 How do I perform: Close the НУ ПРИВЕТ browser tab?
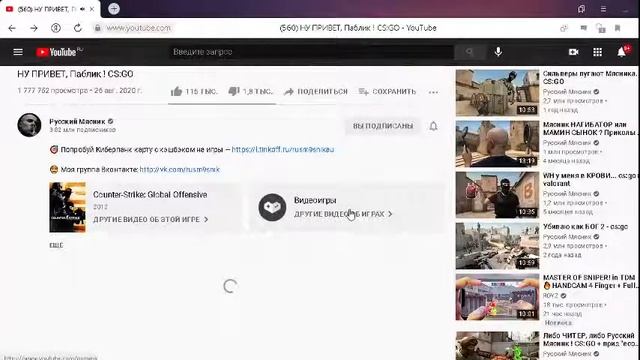[92, 9]
